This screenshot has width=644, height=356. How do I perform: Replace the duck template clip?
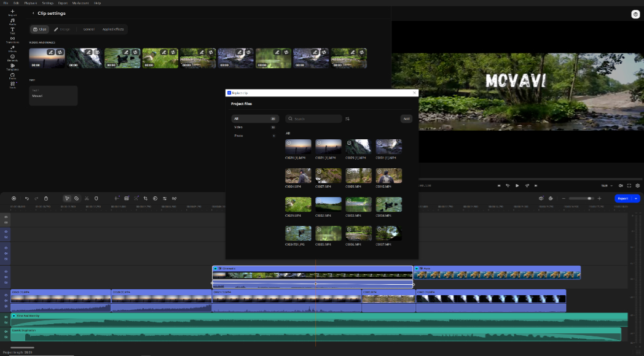(135, 52)
